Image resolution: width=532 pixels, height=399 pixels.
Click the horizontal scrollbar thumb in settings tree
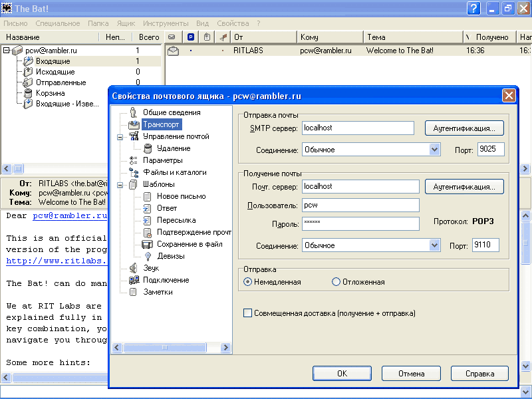click(165, 347)
